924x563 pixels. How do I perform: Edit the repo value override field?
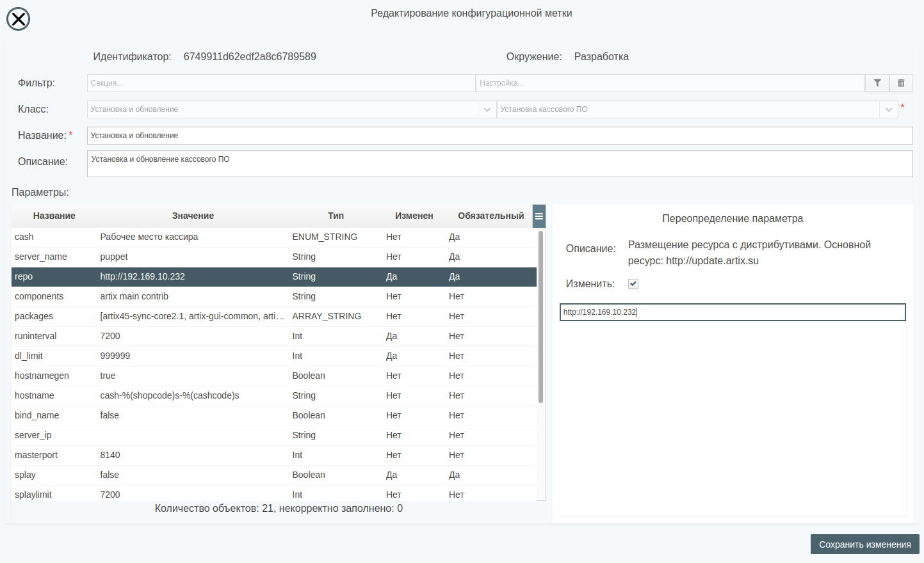pyautogui.click(x=733, y=312)
